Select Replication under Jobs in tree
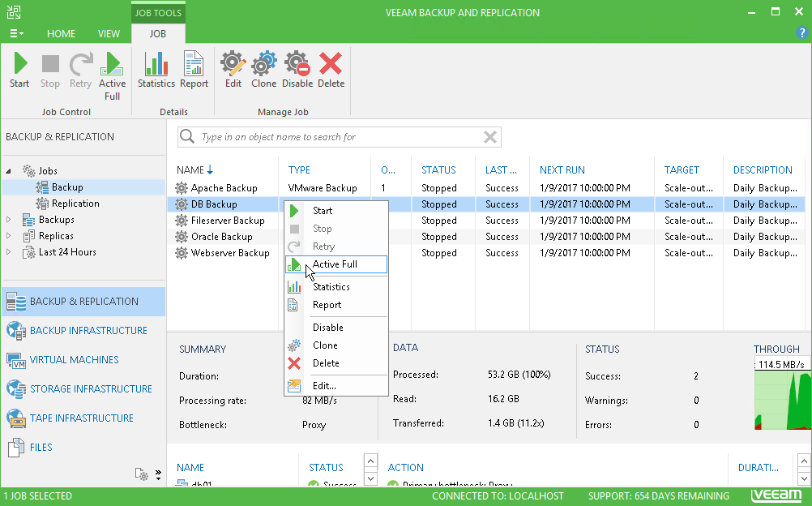This screenshot has width=812, height=506. [x=75, y=204]
